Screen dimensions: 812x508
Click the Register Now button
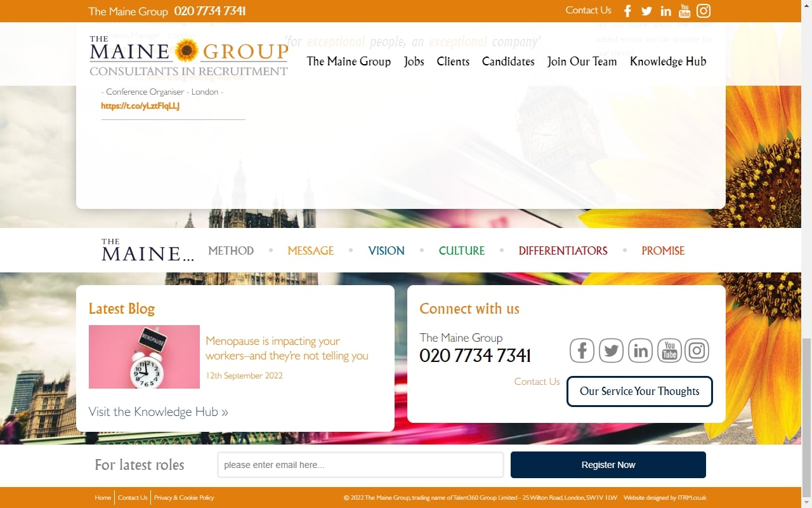(608, 465)
